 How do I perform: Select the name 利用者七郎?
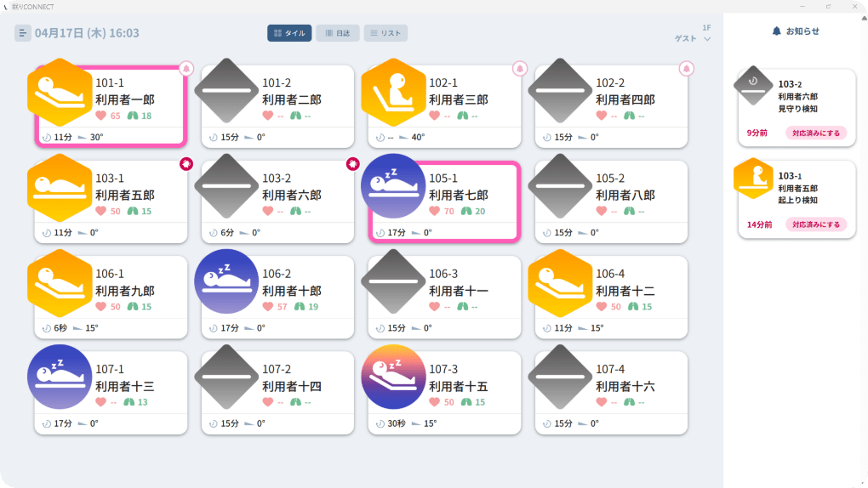click(x=459, y=196)
